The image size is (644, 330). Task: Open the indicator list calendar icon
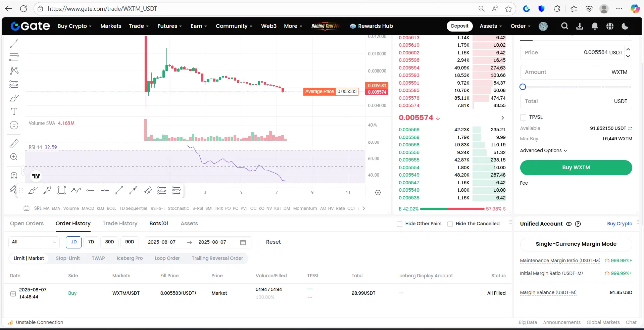(27, 208)
